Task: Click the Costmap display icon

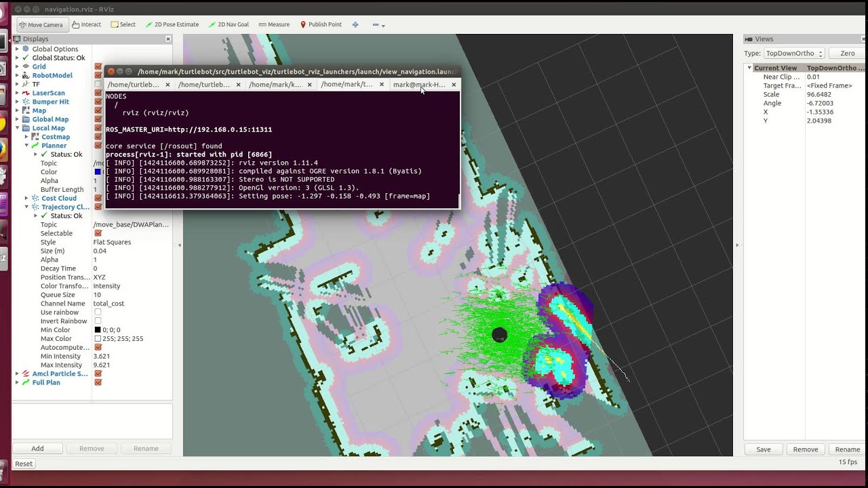Action: click(35, 137)
